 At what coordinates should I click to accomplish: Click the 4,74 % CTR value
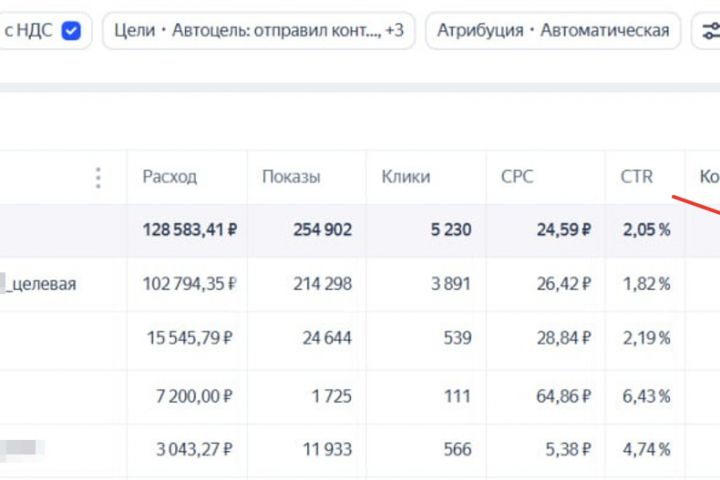click(x=646, y=450)
